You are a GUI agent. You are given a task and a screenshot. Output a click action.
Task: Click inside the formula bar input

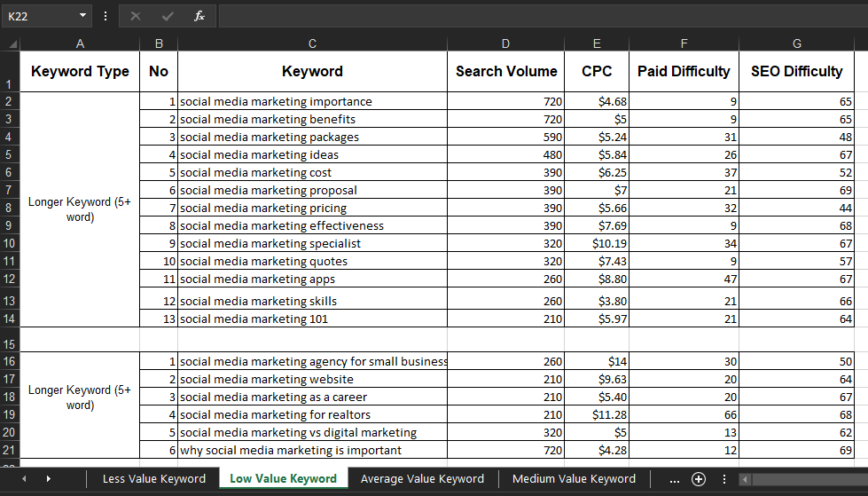click(541, 16)
